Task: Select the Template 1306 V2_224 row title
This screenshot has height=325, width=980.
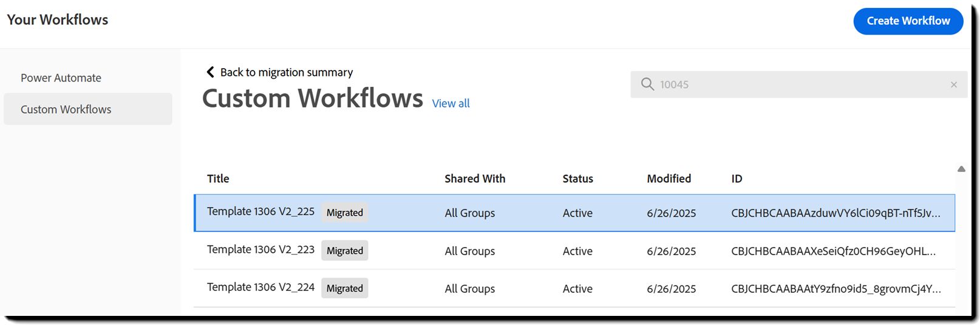Action: point(260,287)
